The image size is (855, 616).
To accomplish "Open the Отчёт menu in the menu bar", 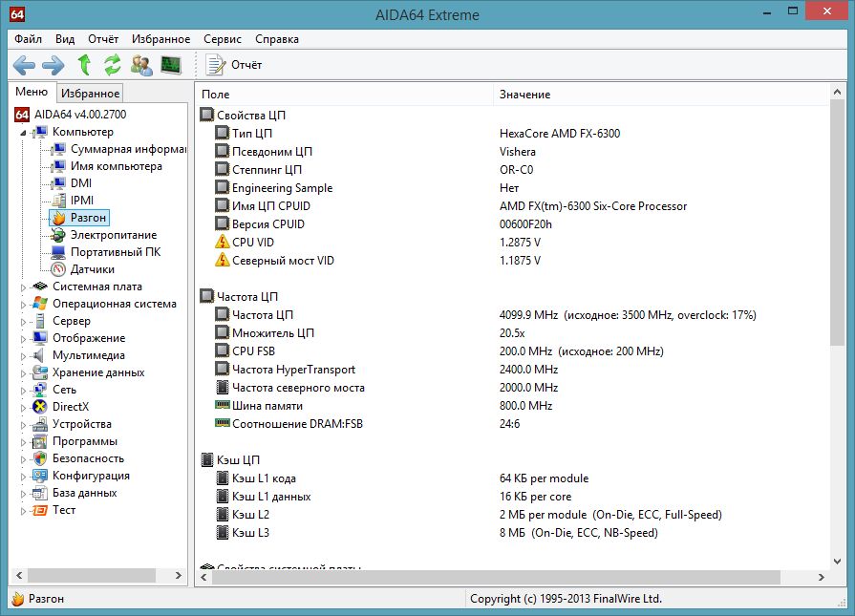I will (x=103, y=39).
